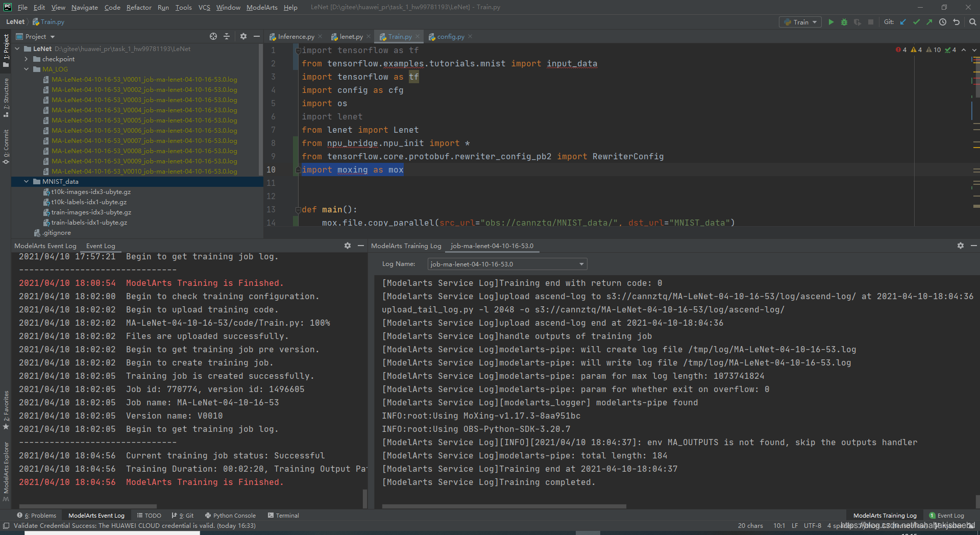Click Select Opened File target icon in Project panel

point(213,36)
